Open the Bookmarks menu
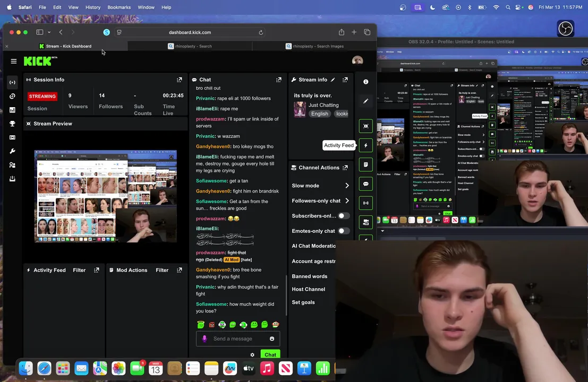 click(x=119, y=7)
